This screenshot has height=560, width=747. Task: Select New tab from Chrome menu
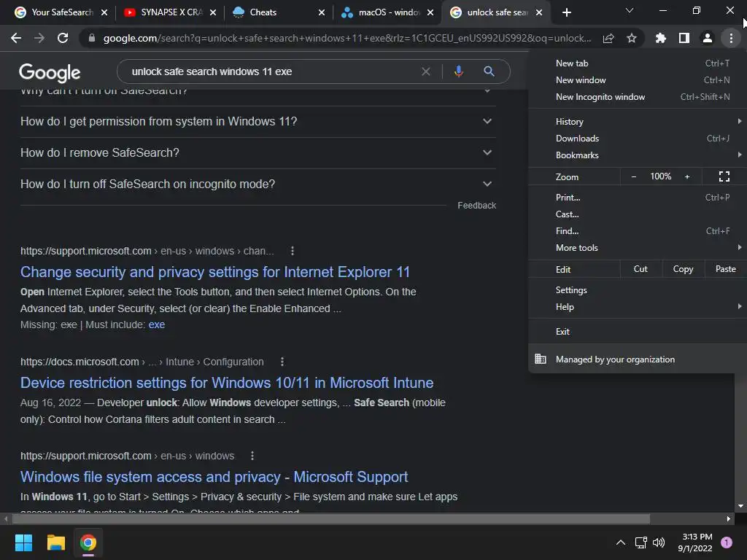(x=638, y=63)
